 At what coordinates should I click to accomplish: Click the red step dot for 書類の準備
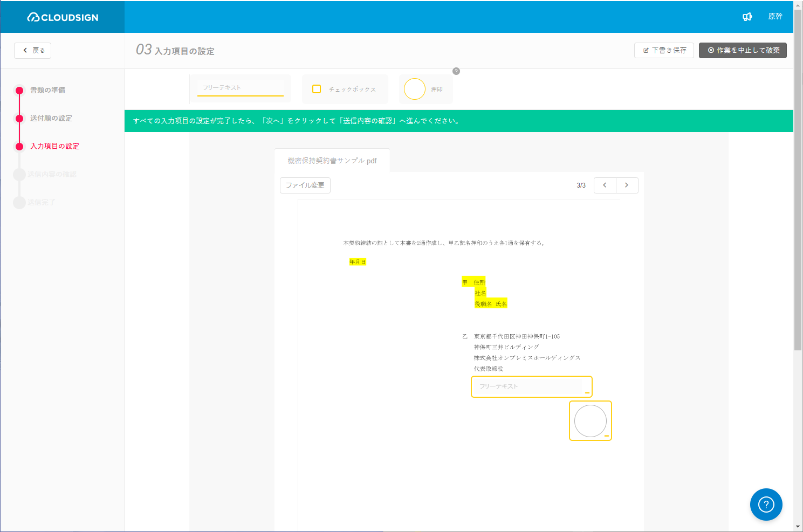19,90
